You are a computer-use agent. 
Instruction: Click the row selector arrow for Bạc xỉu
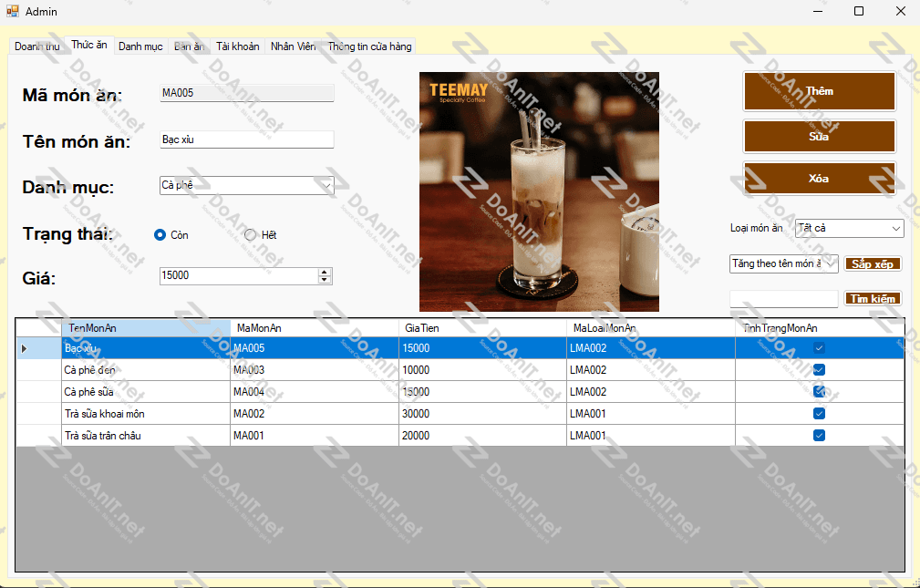click(x=25, y=348)
